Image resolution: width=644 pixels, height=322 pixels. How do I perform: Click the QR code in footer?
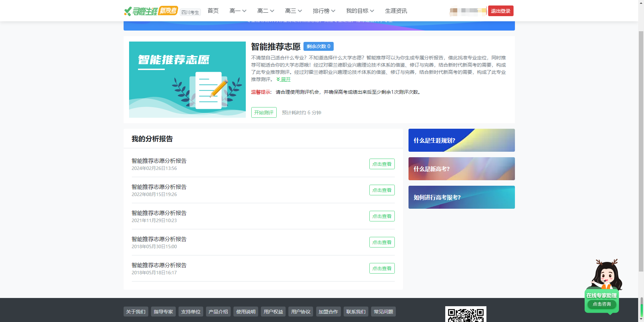point(465,314)
